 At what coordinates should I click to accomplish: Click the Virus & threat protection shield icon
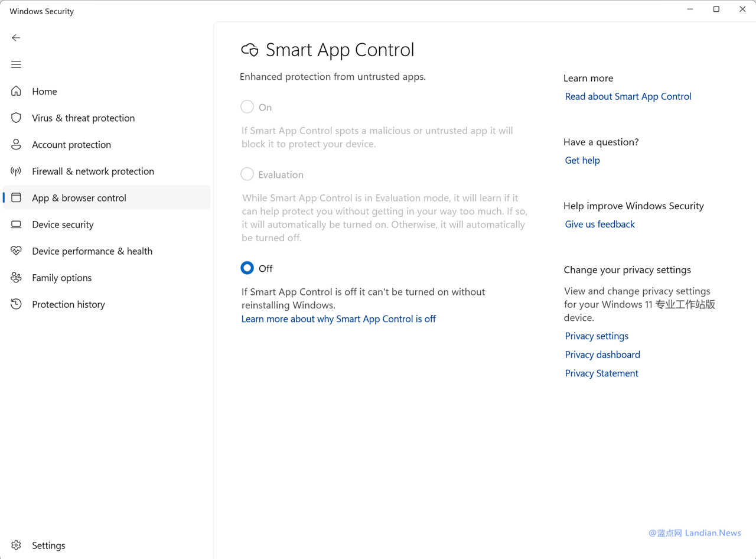coord(16,118)
